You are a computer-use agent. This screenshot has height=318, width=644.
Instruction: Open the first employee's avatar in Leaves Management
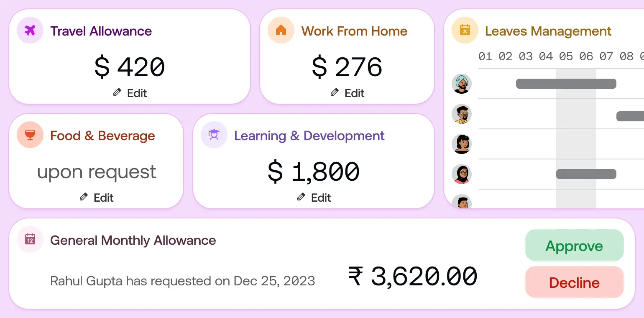coord(461,83)
